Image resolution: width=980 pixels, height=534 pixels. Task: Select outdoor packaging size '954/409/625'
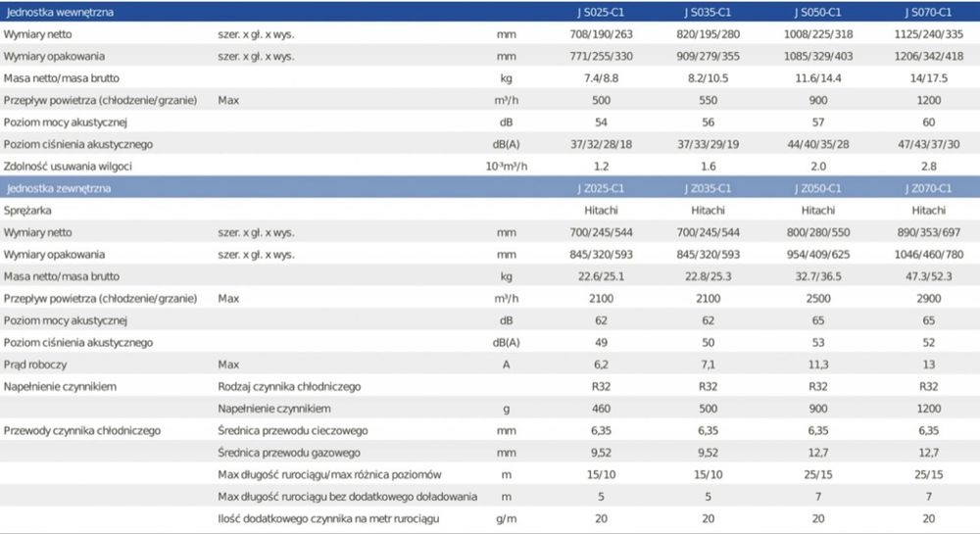(817, 254)
